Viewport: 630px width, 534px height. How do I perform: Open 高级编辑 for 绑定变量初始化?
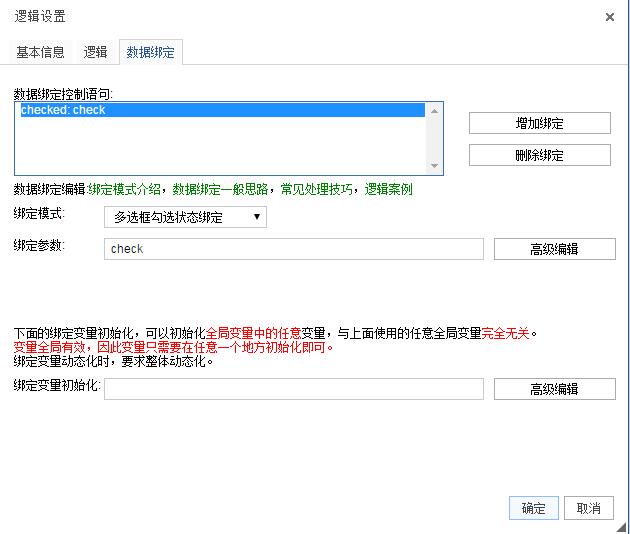[554, 389]
